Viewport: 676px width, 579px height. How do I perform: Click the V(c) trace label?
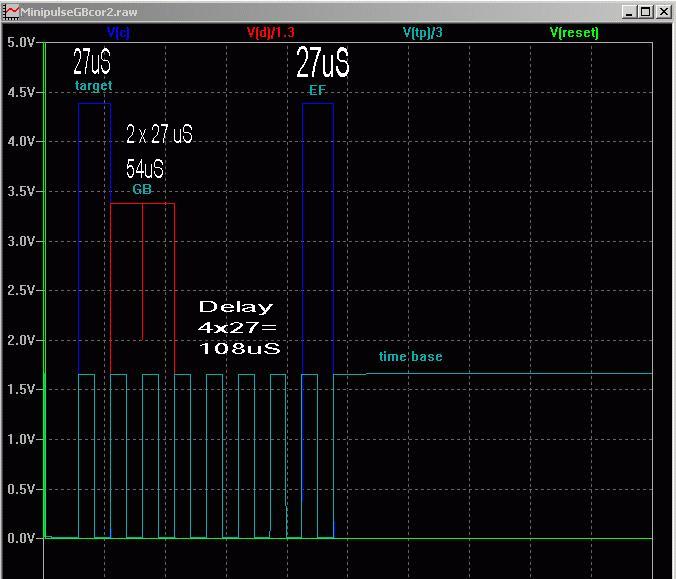click(x=118, y=32)
